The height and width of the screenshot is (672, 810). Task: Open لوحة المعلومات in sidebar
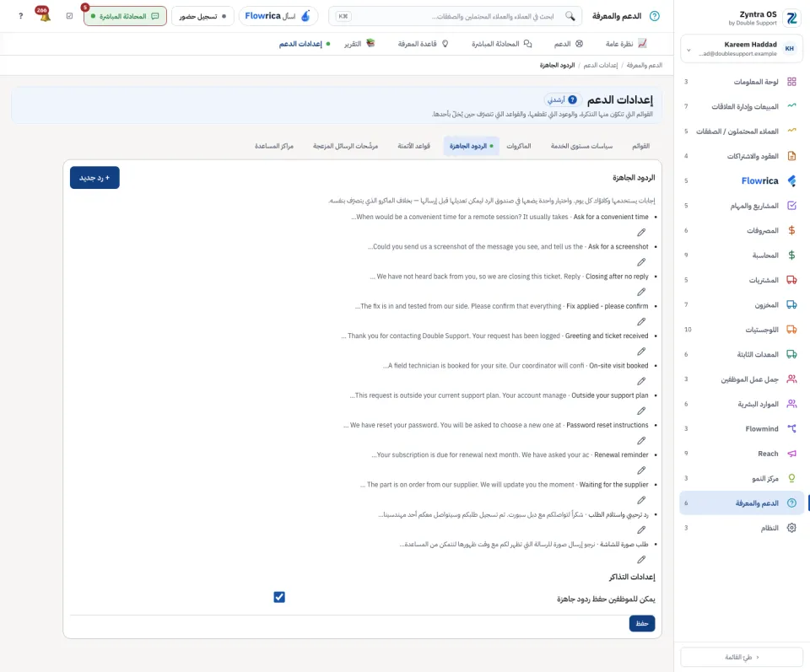point(742,82)
